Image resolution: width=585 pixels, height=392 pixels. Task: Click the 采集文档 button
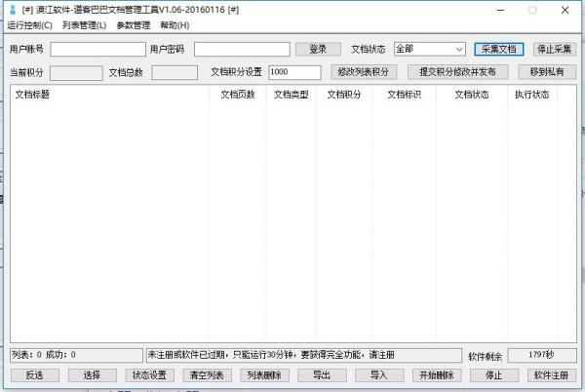tap(499, 49)
